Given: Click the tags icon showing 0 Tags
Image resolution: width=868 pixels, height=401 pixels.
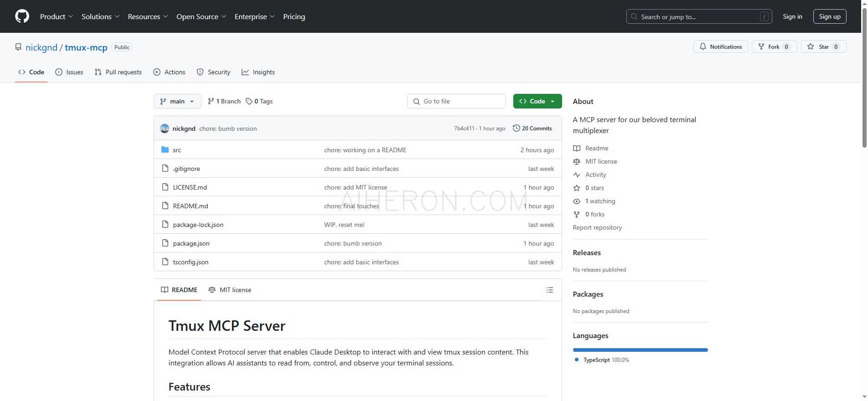Looking at the screenshot, I should click(x=249, y=101).
